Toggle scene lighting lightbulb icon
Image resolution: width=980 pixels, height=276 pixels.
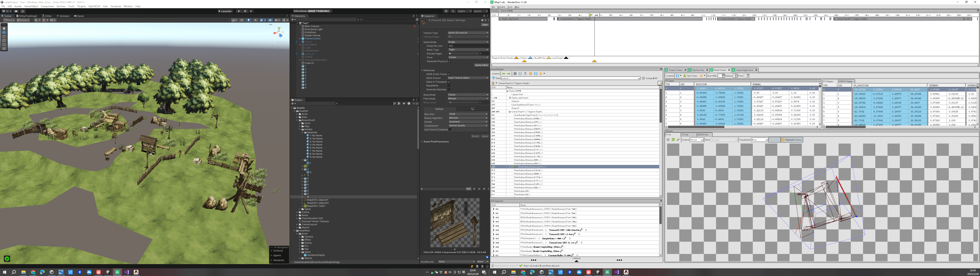pyautogui.click(x=249, y=20)
